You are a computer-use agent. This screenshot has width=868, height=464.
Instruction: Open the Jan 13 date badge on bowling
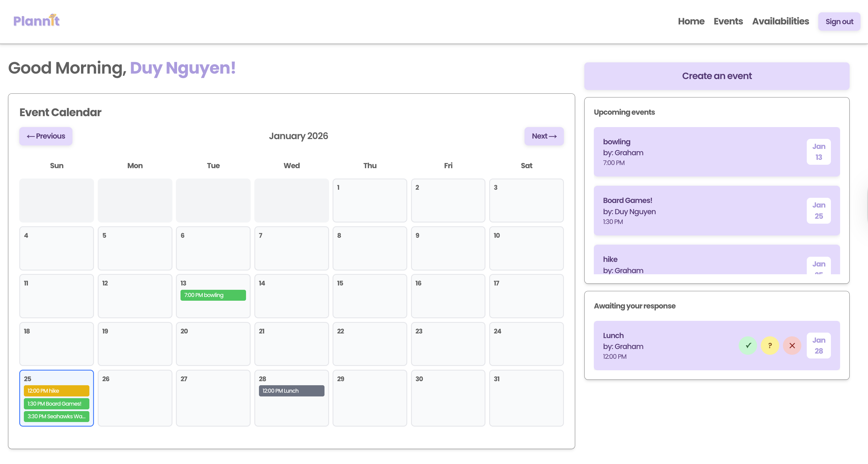pyautogui.click(x=819, y=152)
